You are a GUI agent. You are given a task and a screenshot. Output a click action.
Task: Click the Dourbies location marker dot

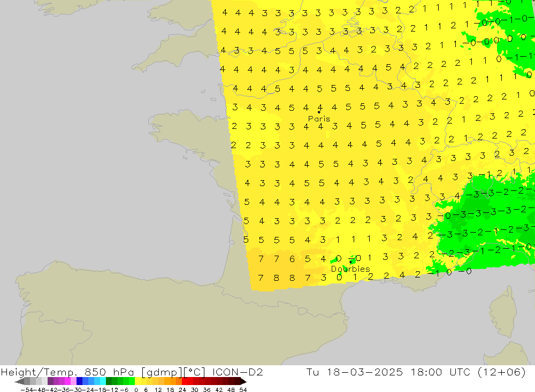point(351,262)
